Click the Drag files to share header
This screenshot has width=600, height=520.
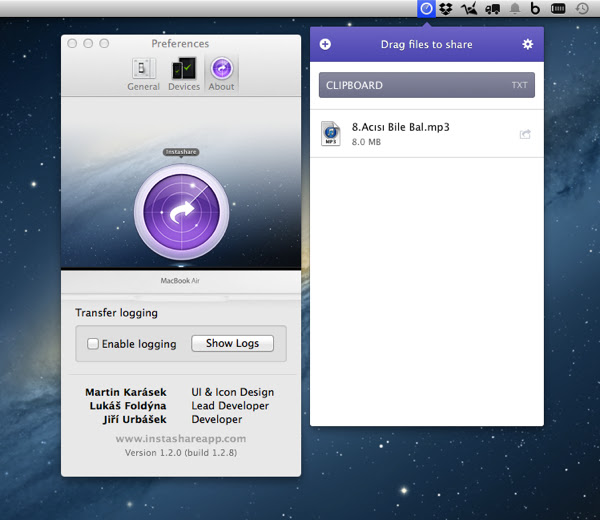(427, 44)
